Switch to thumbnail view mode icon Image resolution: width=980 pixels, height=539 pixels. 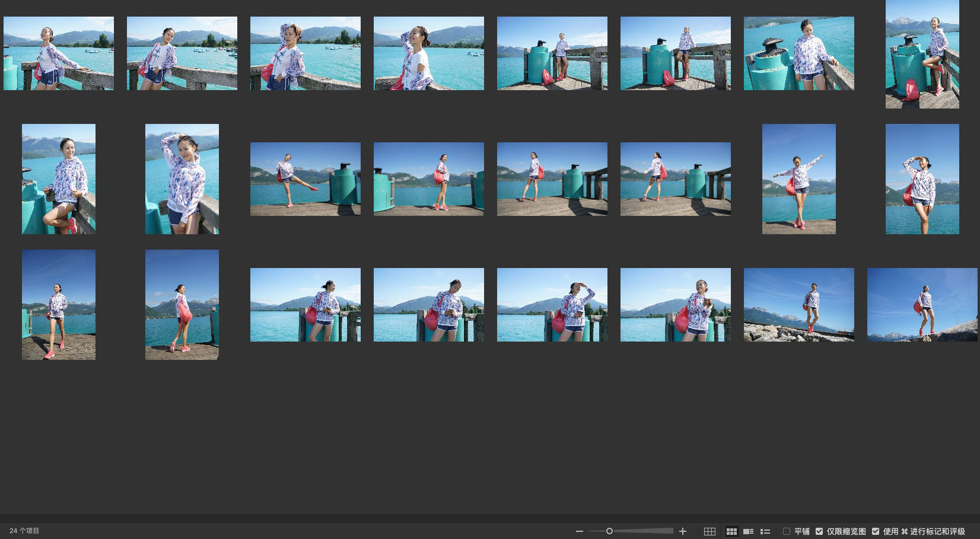click(x=732, y=531)
